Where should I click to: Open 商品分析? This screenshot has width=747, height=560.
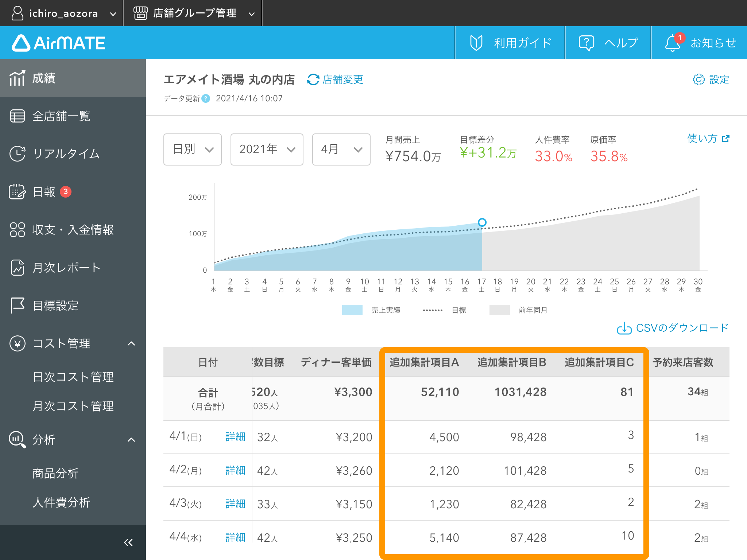[x=55, y=473]
